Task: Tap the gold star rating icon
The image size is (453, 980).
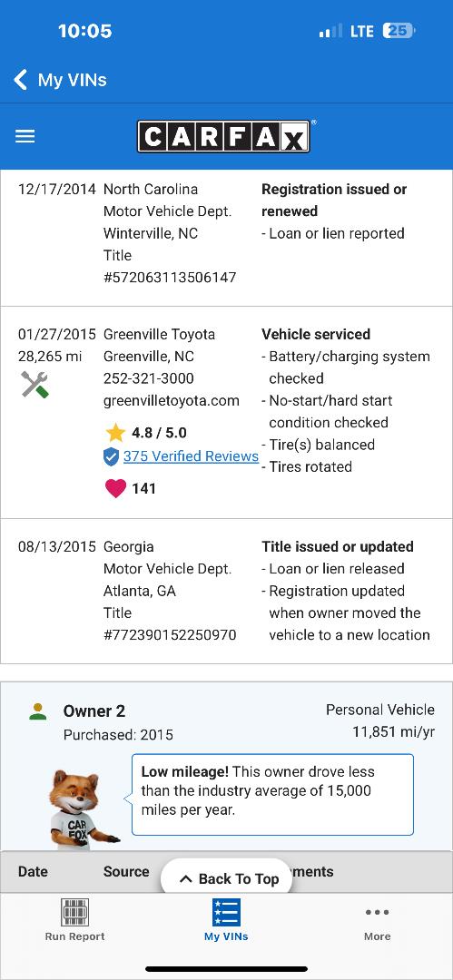Action: (x=115, y=433)
